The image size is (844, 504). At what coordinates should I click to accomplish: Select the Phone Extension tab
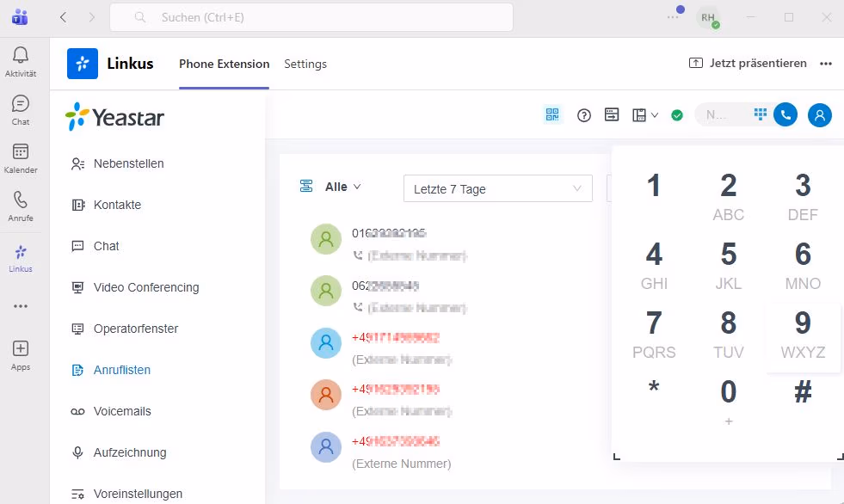click(224, 64)
